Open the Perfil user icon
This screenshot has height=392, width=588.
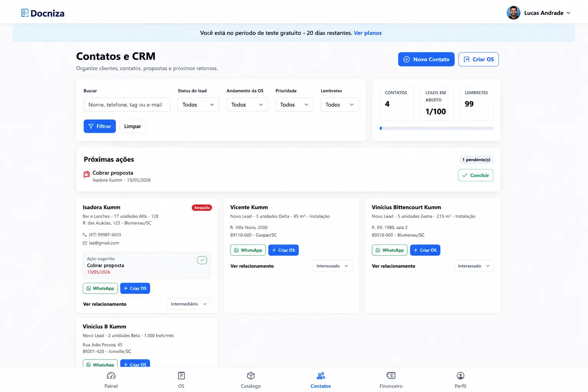click(x=461, y=376)
